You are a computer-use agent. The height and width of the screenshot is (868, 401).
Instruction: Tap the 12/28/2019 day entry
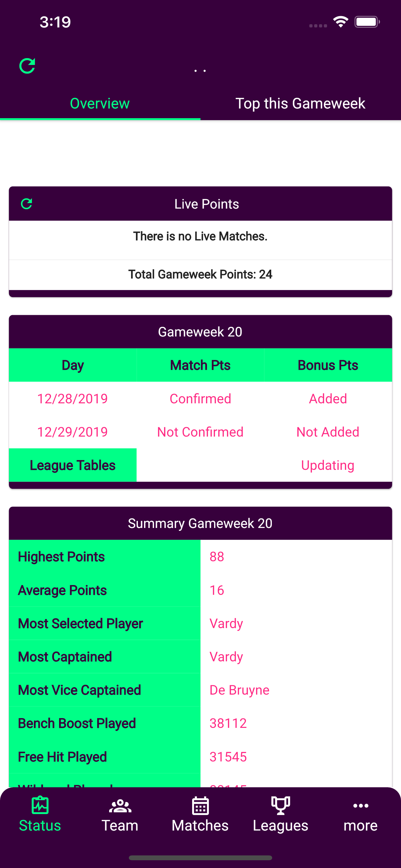72,398
